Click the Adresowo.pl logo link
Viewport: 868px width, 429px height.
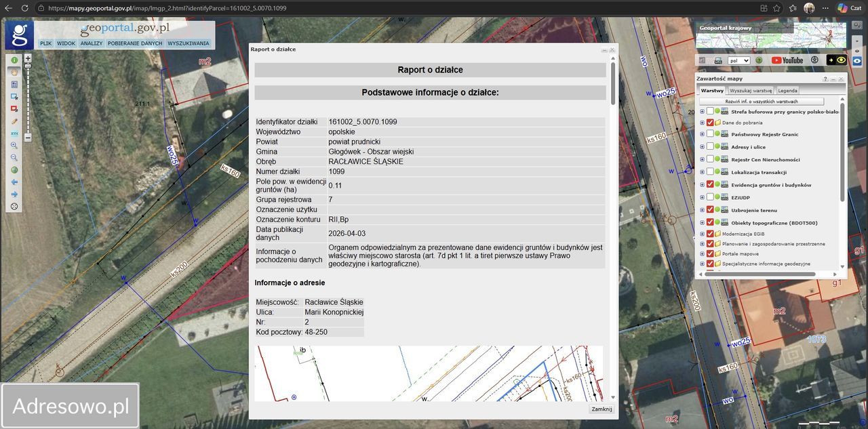pos(71,406)
